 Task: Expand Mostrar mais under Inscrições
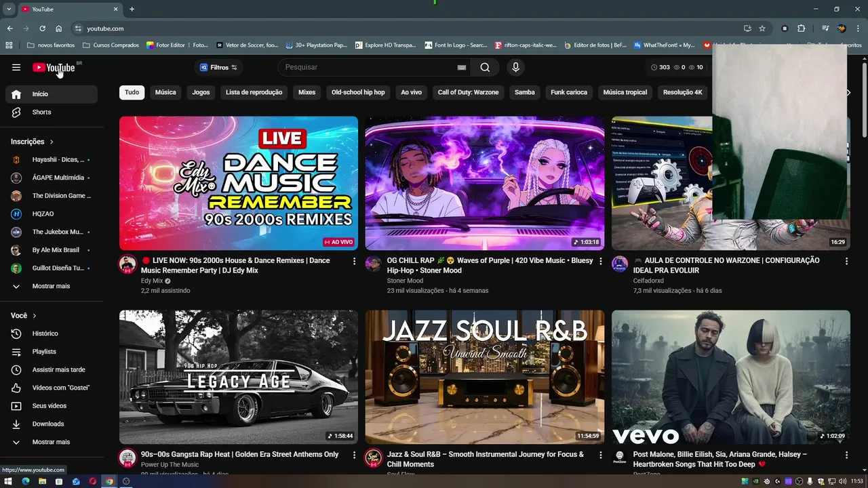click(x=52, y=286)
